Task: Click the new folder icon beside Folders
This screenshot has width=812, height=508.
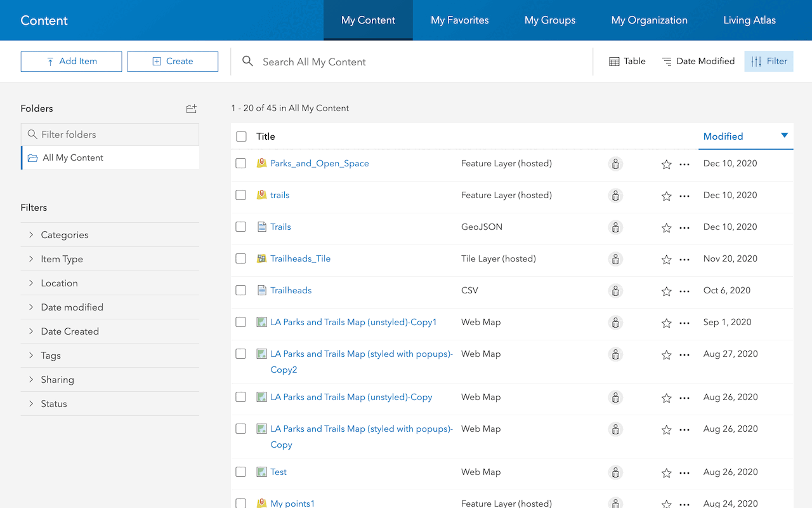Action: pyautogui.click(x=191, y=109)
